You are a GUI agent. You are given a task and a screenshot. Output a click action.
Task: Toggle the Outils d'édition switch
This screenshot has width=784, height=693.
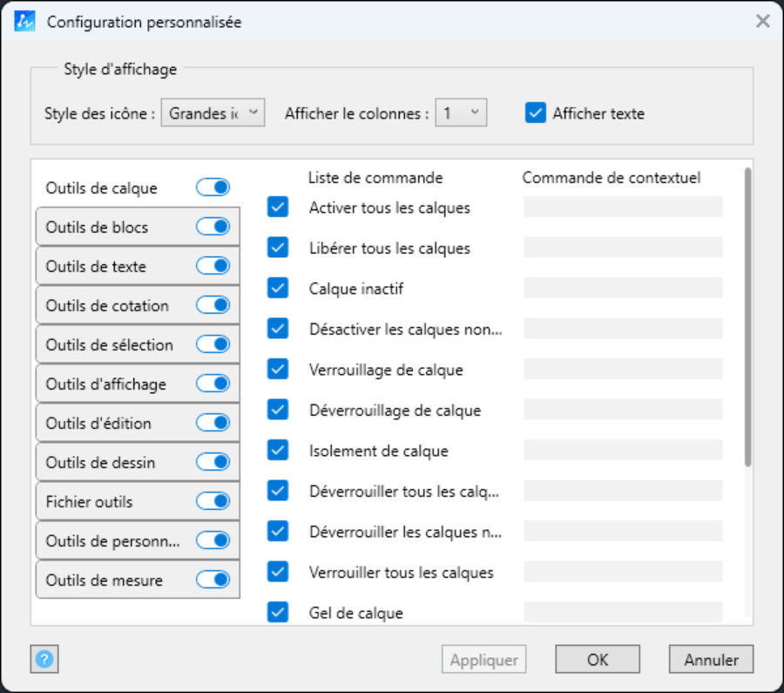coord(213,423)
